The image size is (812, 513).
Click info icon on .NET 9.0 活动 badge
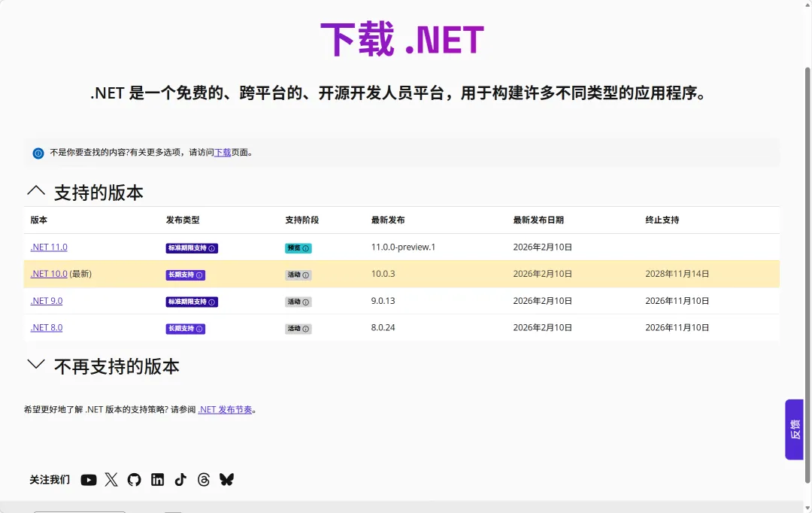coord(305,302)
